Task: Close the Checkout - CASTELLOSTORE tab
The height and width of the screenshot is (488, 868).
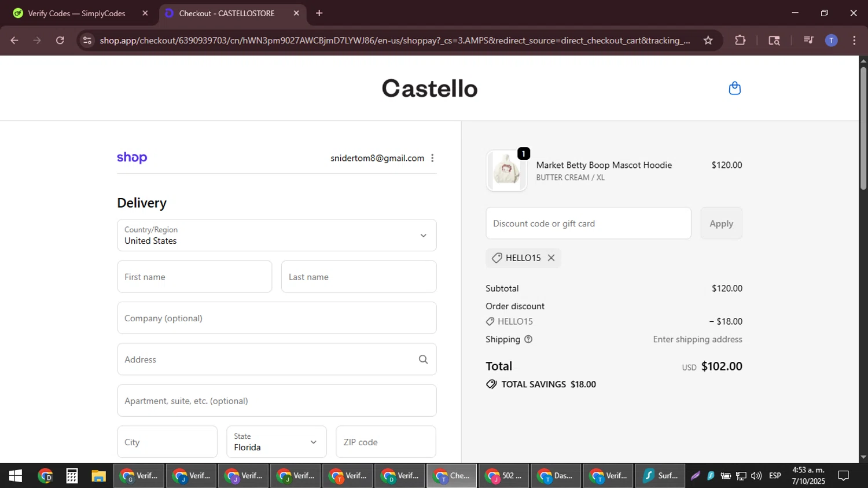Action: (296, 13)
